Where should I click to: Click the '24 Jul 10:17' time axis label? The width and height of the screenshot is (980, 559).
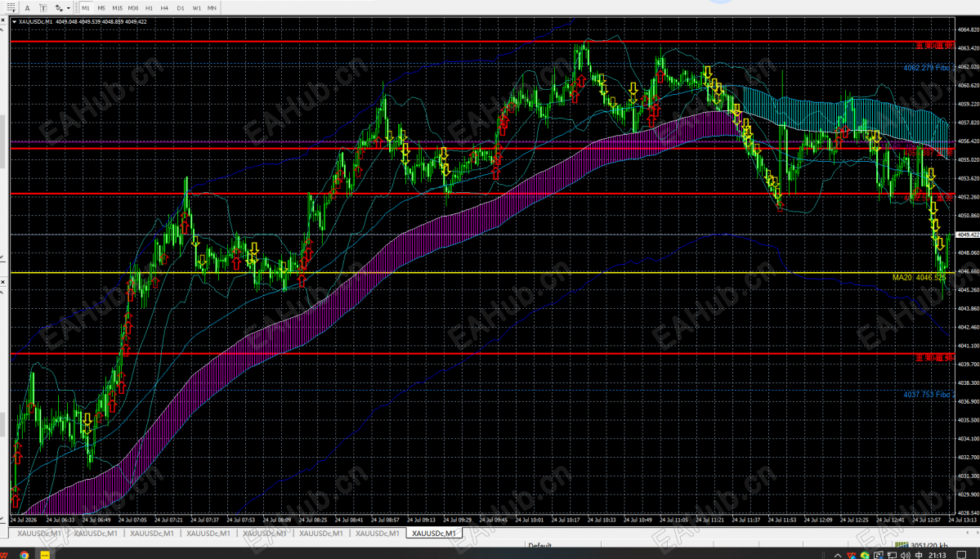566,520
